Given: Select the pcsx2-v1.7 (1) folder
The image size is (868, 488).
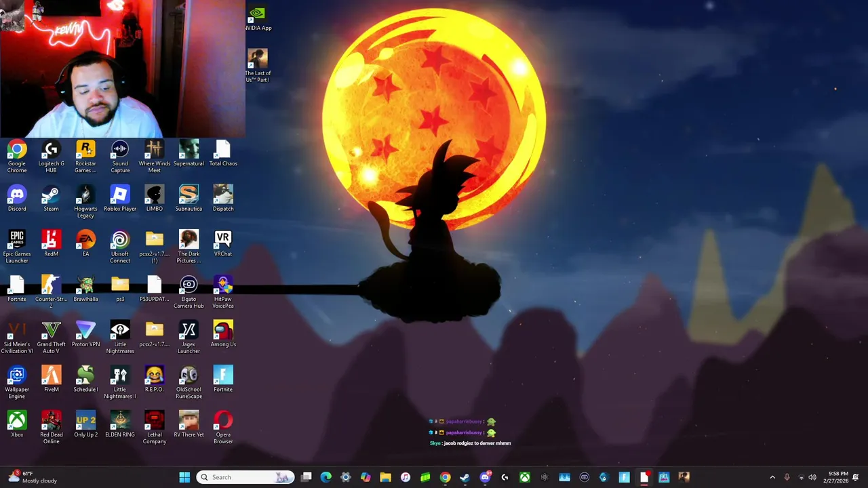Looking at the screenshot, I should point(155,247).
